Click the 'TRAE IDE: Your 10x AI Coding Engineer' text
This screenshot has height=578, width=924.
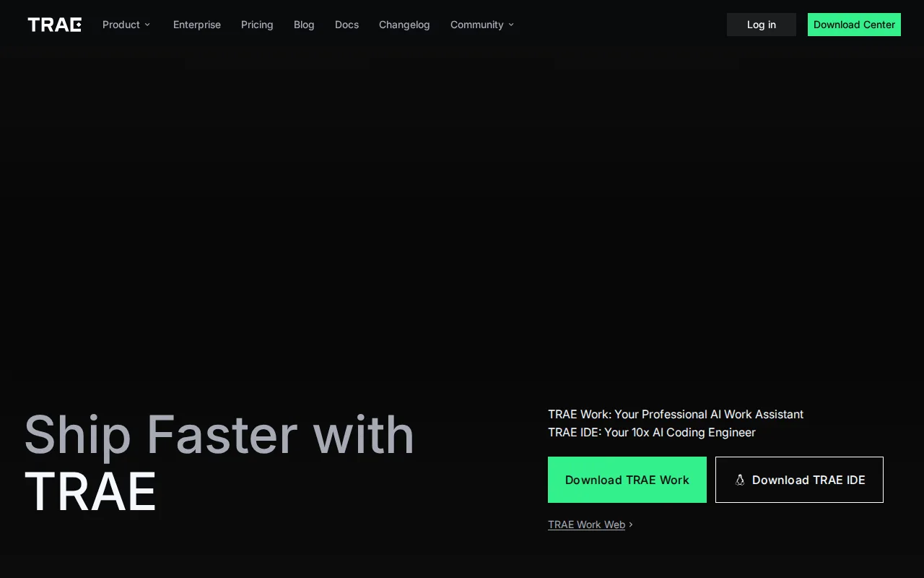tap(652, 432)
